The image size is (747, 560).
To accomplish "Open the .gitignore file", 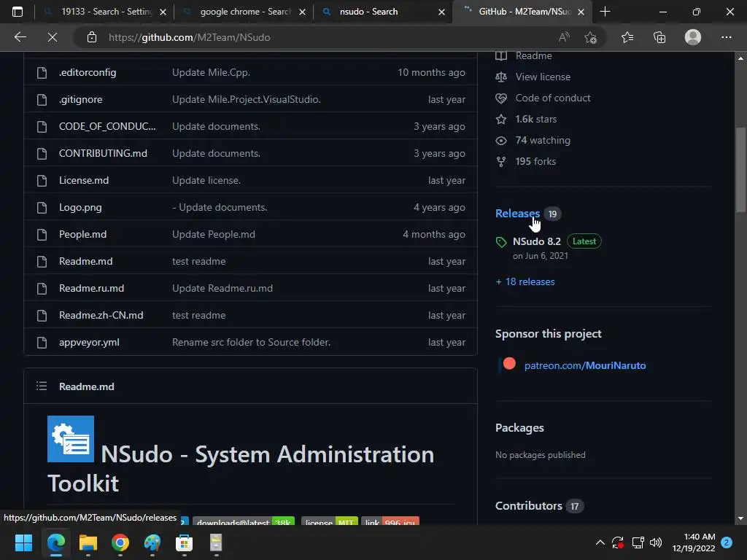I will (80, 99).
